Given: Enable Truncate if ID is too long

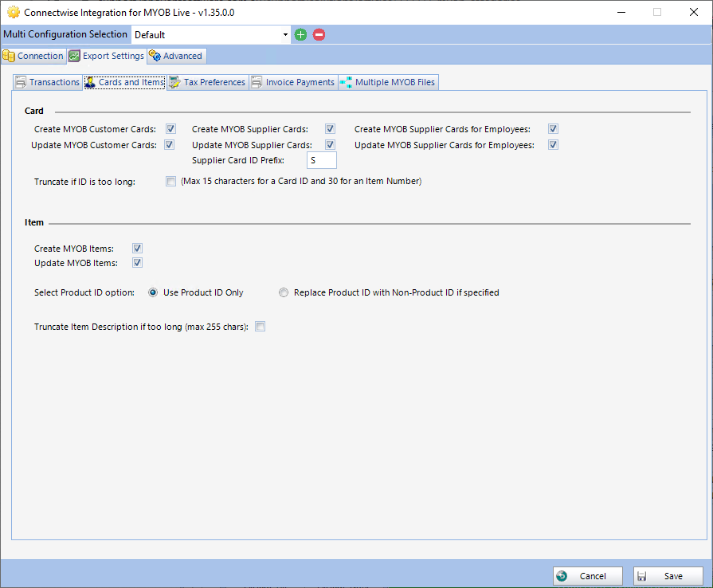Looking at the screenshot, I should pyautogui.click(x=170, y=182).
